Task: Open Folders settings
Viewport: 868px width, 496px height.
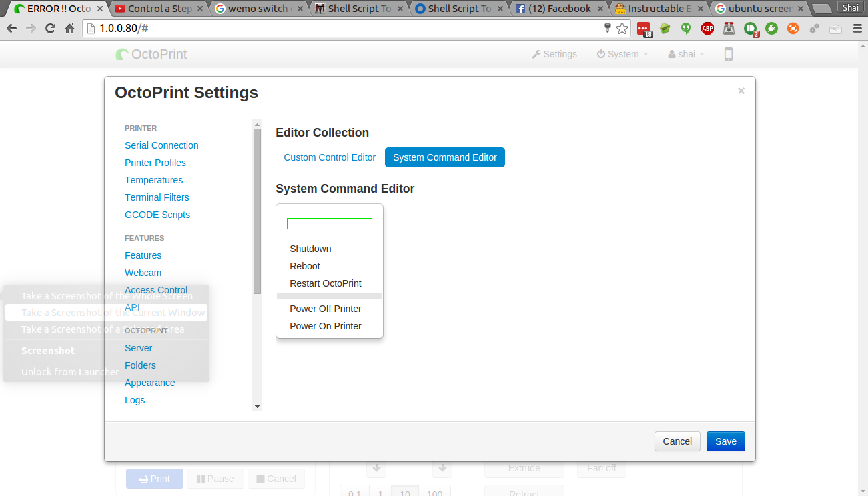Action: (140, 365)
